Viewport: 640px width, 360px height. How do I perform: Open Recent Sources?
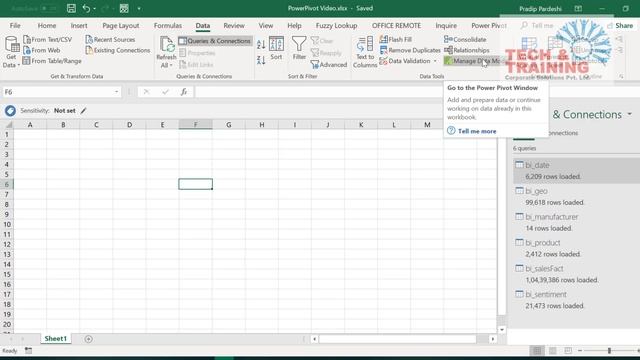pos(110,40)
